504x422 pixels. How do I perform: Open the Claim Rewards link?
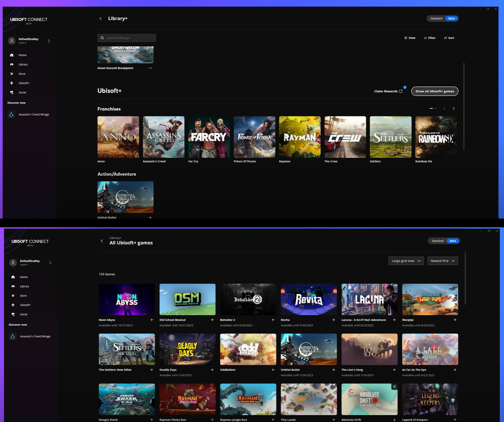click(x=388, y=91)
